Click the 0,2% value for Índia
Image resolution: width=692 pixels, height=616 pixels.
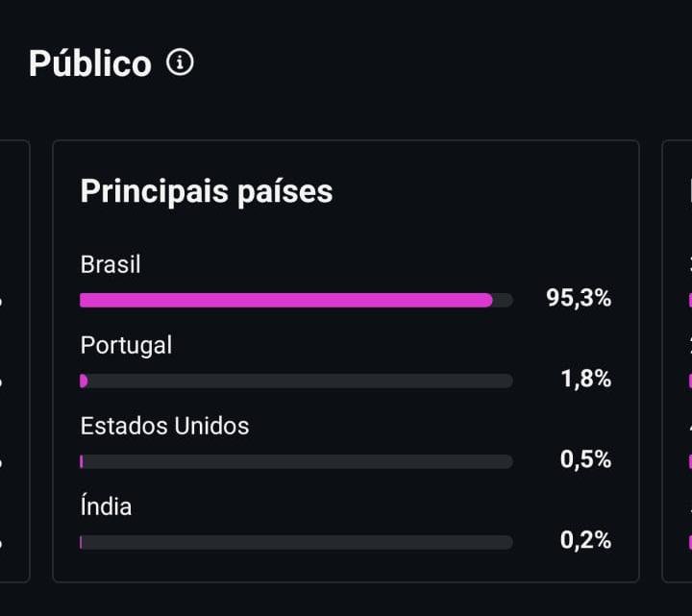[585, 540]
